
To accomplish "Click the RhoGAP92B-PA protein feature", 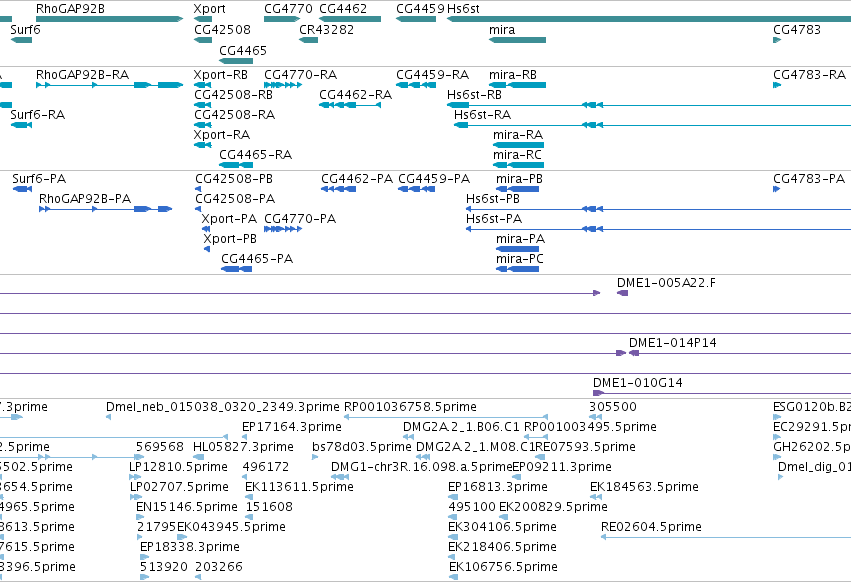I will [x=106, y=209].
